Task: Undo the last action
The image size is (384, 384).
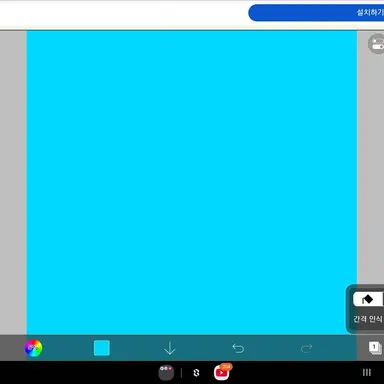Action: (238, 348)
